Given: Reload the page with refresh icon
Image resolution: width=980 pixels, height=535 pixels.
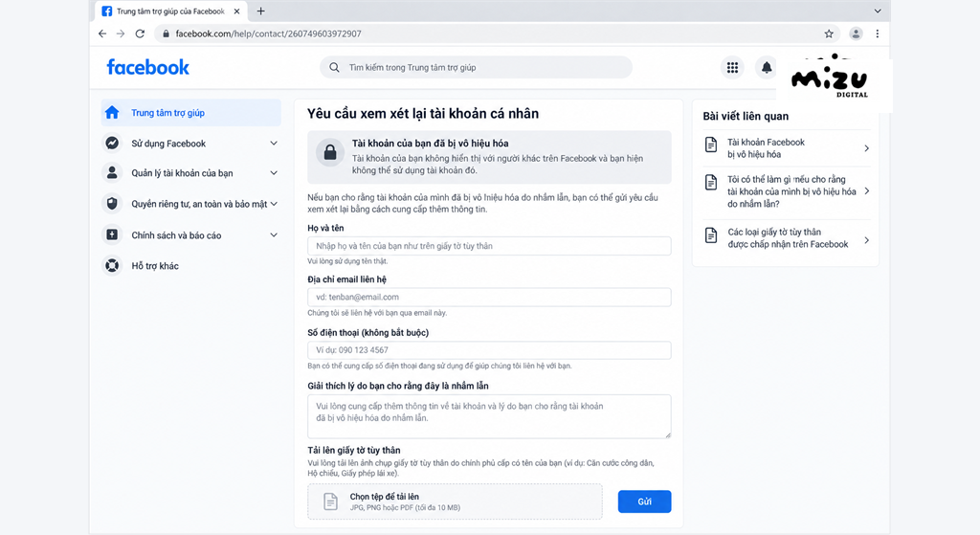Looking at the screenshot, I should (x=140, y=33).
